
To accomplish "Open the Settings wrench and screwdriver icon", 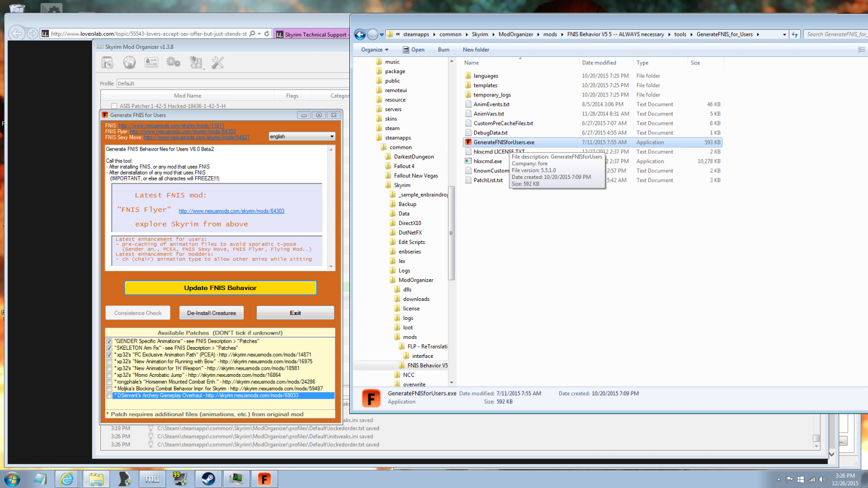I will point(218,63).
